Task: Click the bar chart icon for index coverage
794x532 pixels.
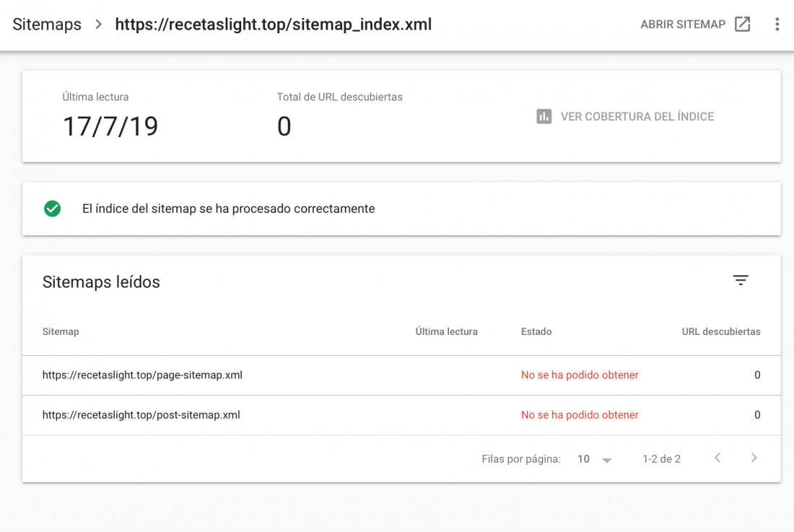Action: (544, 116)
